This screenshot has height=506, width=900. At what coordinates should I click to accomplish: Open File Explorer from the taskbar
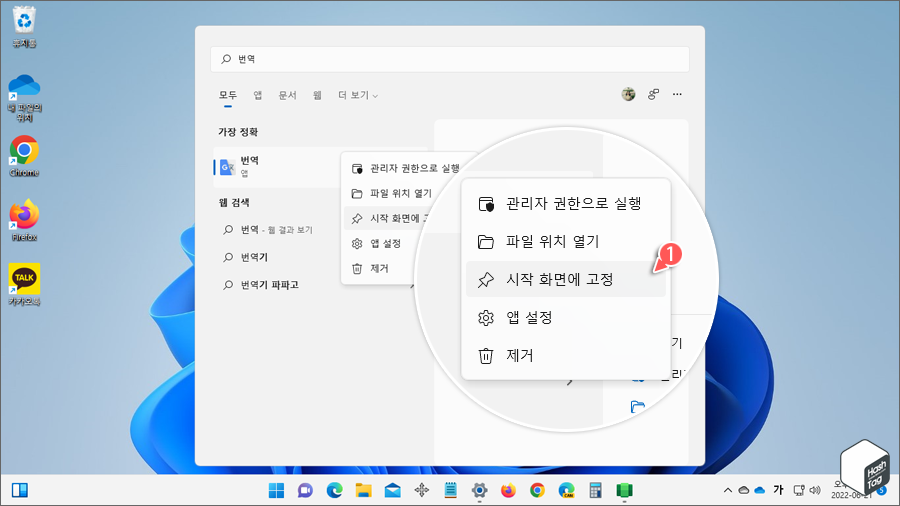coord(363,491)
